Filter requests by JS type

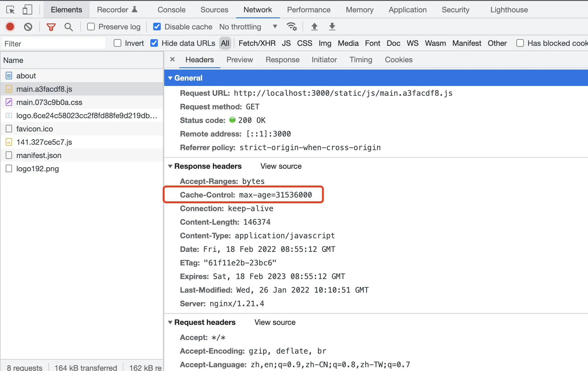286,43
